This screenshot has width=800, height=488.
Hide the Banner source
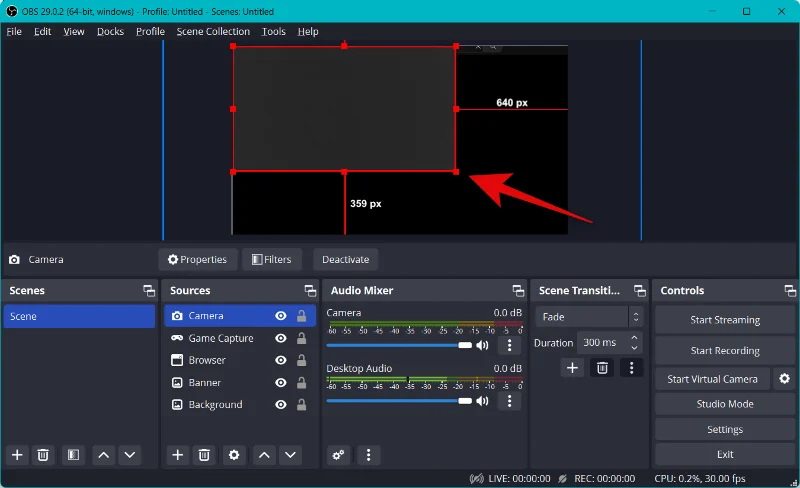point(281,383)
